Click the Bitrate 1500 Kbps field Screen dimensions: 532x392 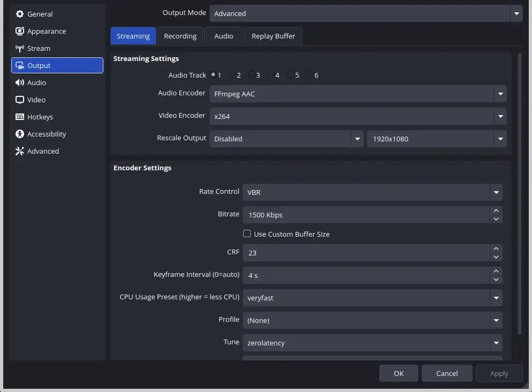[x=366, y=215]
